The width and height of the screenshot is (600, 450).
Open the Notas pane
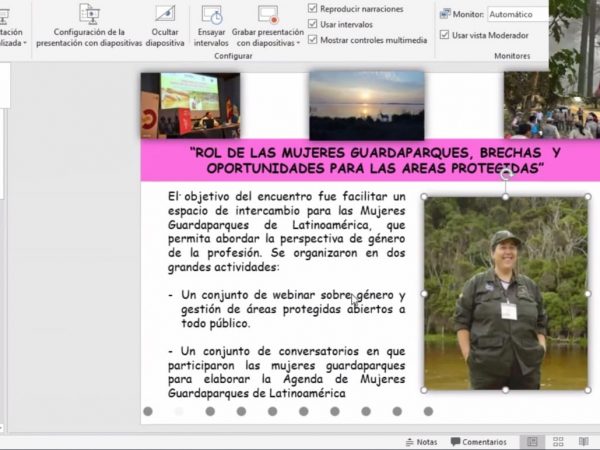pyautogui.click(x=421, y=442)
